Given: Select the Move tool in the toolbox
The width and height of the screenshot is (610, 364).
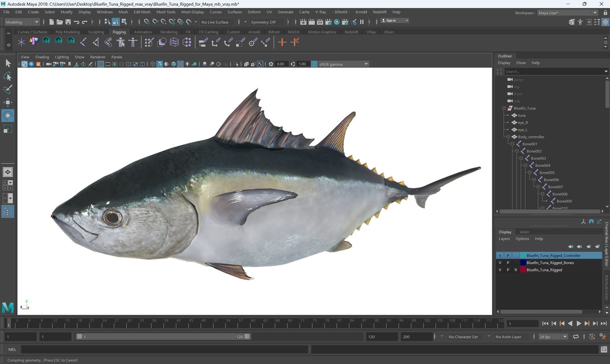Looking at the screenshot, I should (7, 102).
